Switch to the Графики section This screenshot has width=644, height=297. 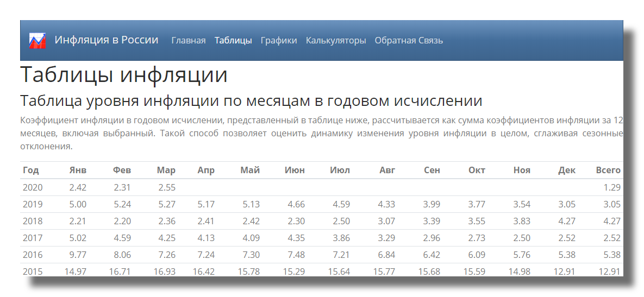pyautogui.click(x=279, y=40)
